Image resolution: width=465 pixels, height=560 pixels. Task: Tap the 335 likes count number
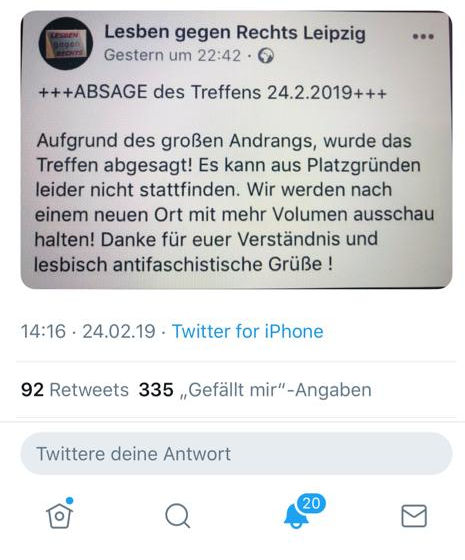click(x=156, y=389)
